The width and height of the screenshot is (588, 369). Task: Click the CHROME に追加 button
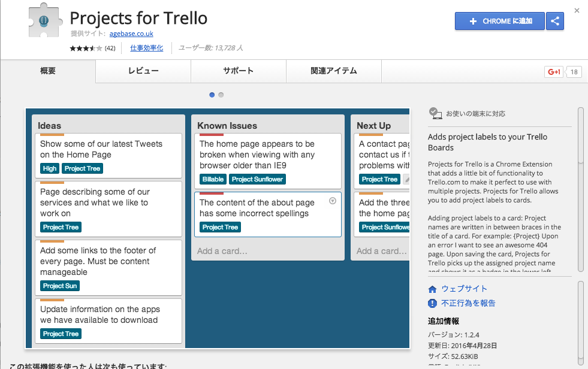click(499, 21)
